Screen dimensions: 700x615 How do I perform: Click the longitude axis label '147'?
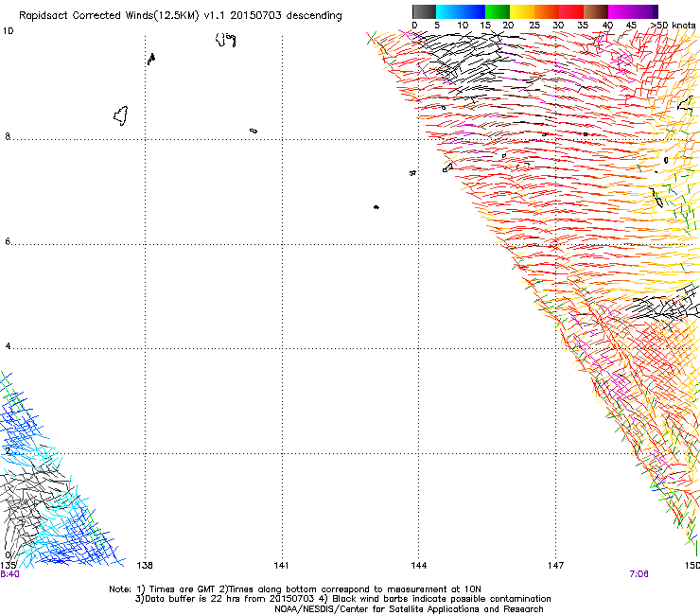[555, 566]
